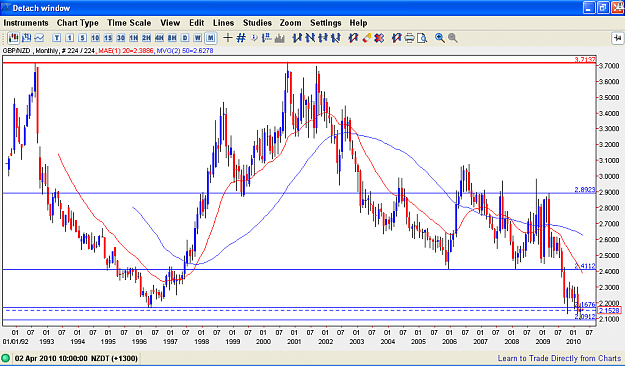Click the red X delete lines icon
Image resolution: width=625 pixels, height=366 pixels.
pos(379,38)
